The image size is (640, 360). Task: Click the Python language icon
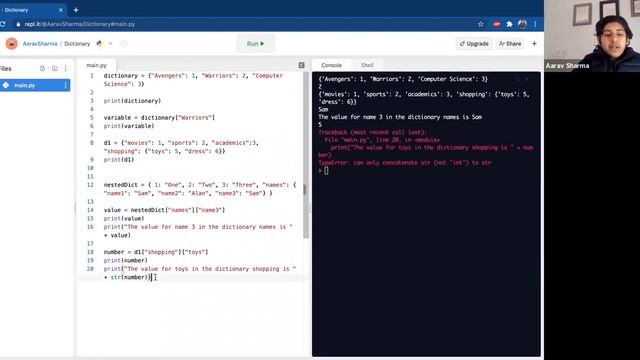click(x=99, y=44)
